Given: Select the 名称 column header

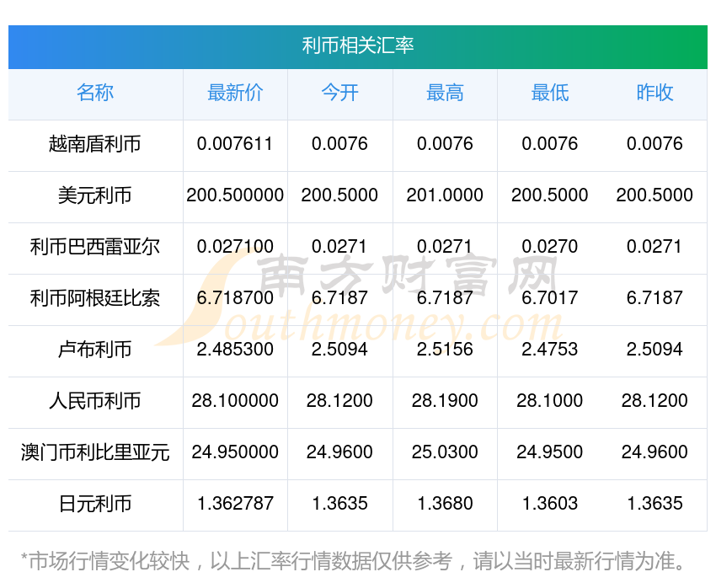Looking at the screenshot, I should [95, 93].
